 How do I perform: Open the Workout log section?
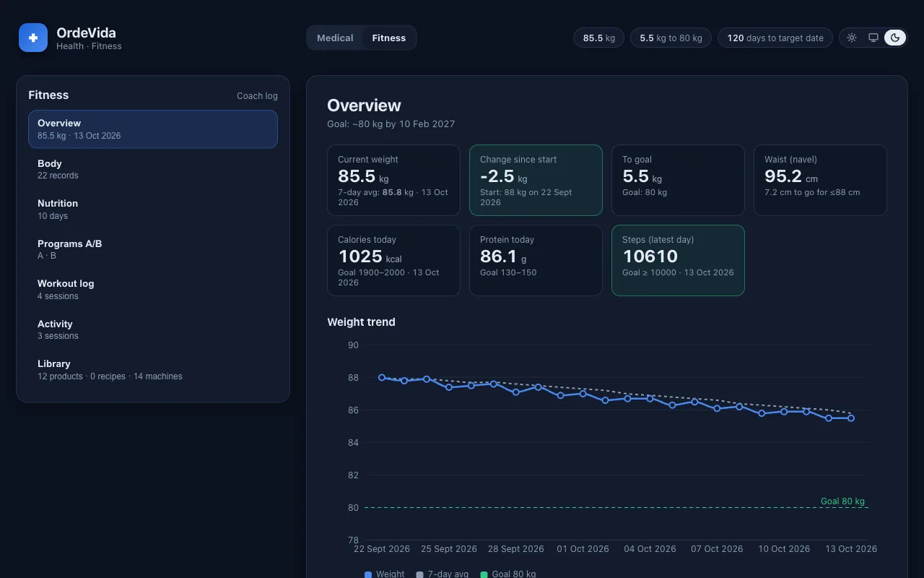[x=153, y=290]
